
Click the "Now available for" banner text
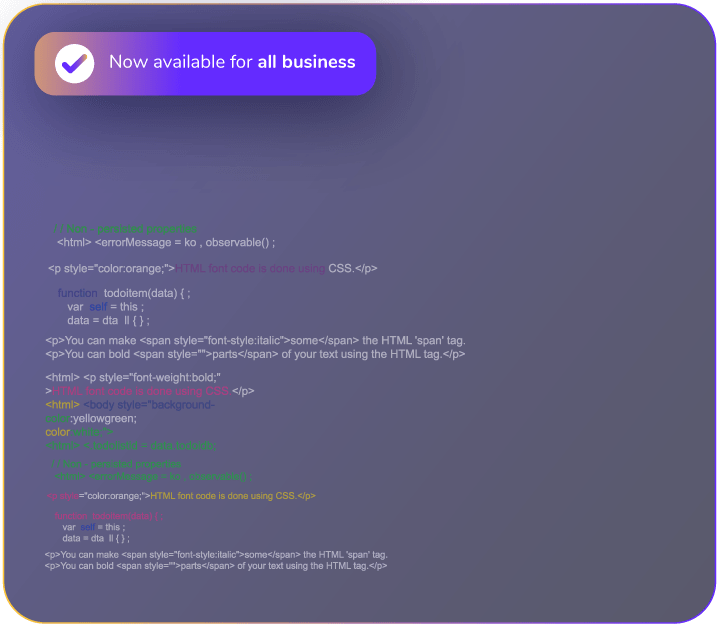180,62
